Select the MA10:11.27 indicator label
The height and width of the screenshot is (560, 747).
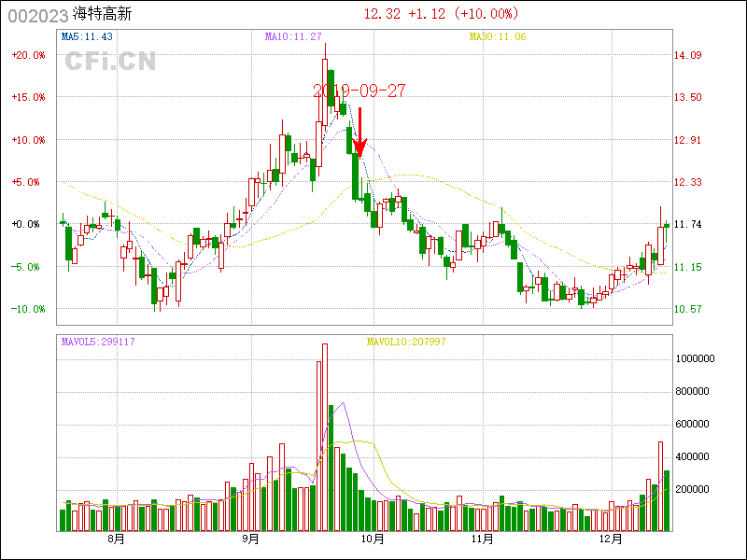point(293,36)
